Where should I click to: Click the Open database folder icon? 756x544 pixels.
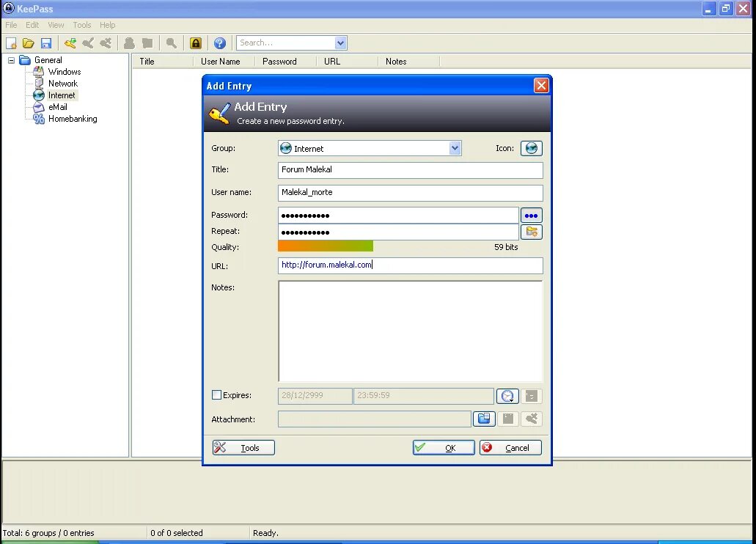(x=29, y=43)
